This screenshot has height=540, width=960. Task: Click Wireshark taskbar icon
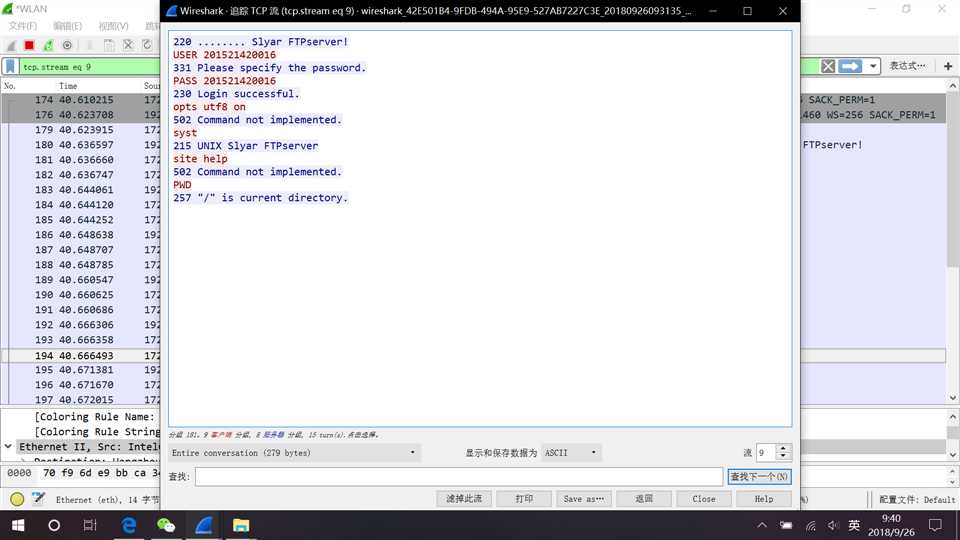(x=204, y=525)
